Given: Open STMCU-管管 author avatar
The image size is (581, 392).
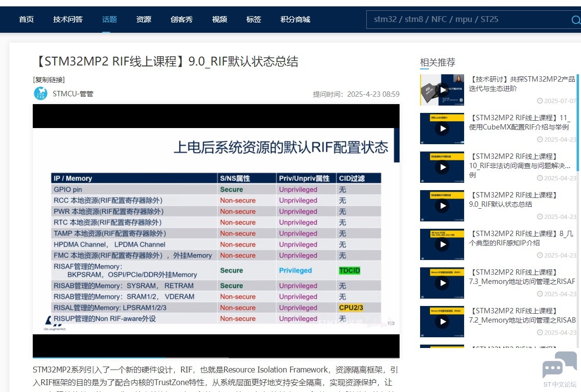Looking at the screenshot, I should coord(41,94).
